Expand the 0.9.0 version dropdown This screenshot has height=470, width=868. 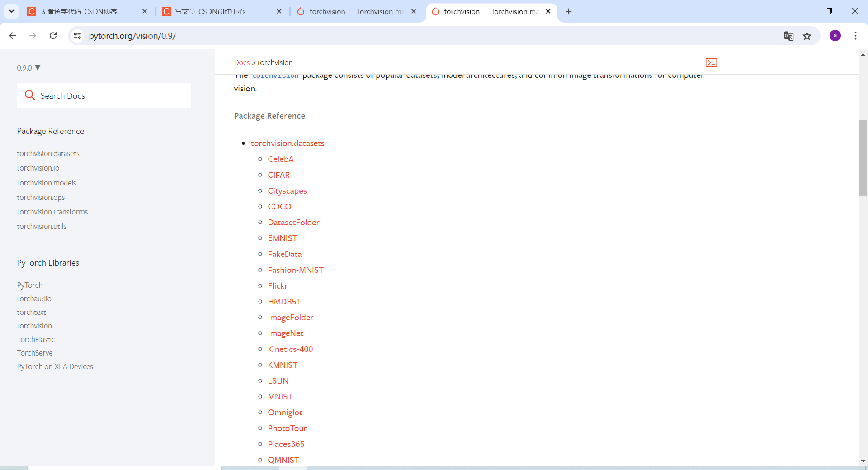click(29, 68)
